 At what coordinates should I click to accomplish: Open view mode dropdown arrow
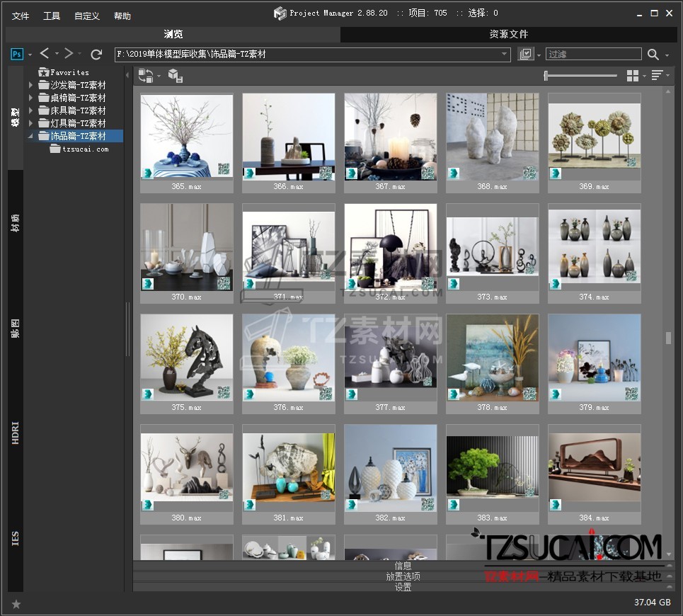coord(644,76)
